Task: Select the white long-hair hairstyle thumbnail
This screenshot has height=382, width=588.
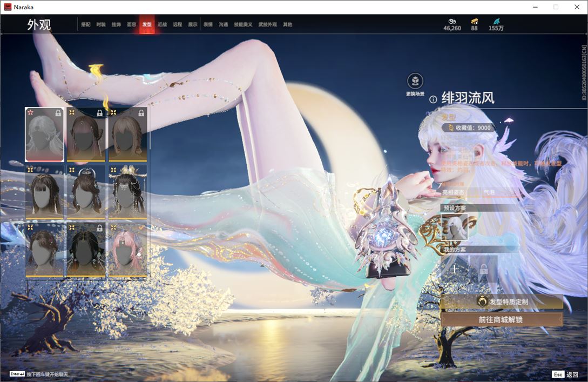Action: (x=45, y=135)
